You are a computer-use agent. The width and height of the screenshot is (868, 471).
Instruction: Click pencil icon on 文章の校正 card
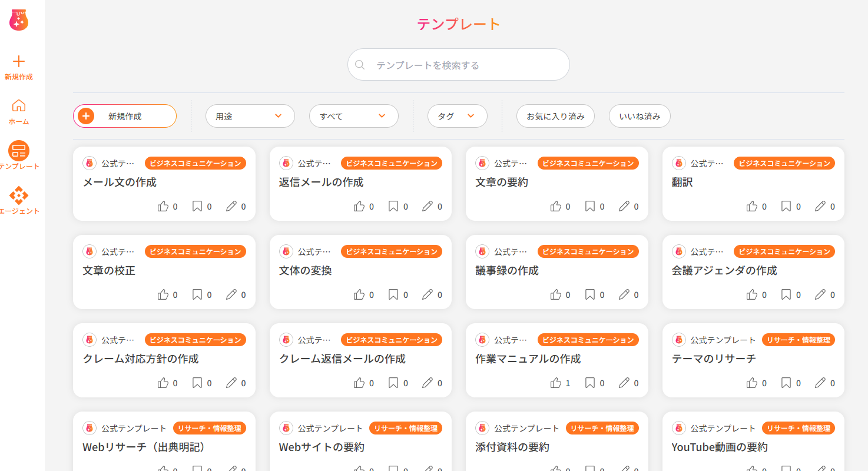click(231, 294)
